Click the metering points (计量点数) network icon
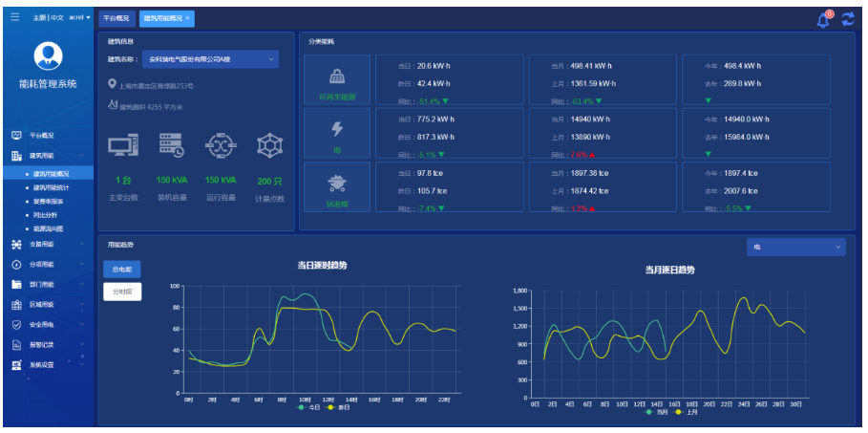 click(269, 145)
